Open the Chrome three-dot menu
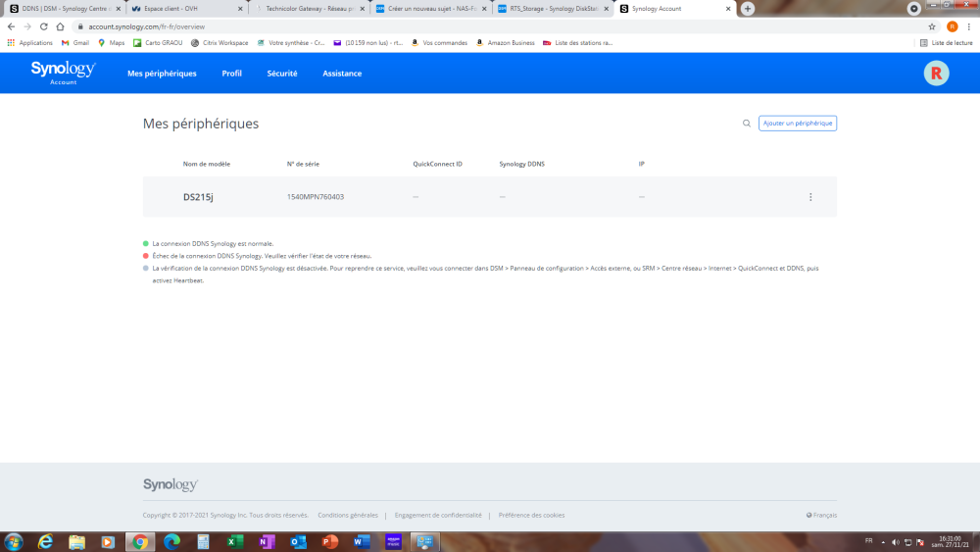980x552 pixels. [969, 26]
